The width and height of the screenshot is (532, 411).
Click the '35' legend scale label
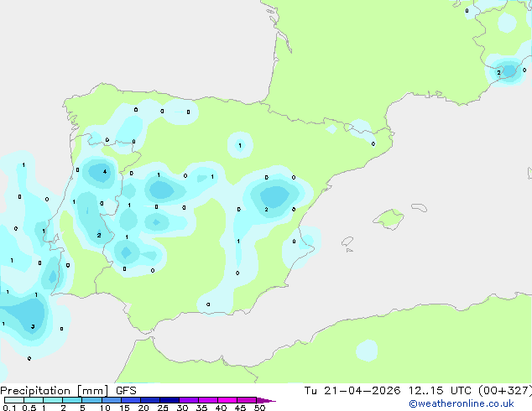point(201,408)
